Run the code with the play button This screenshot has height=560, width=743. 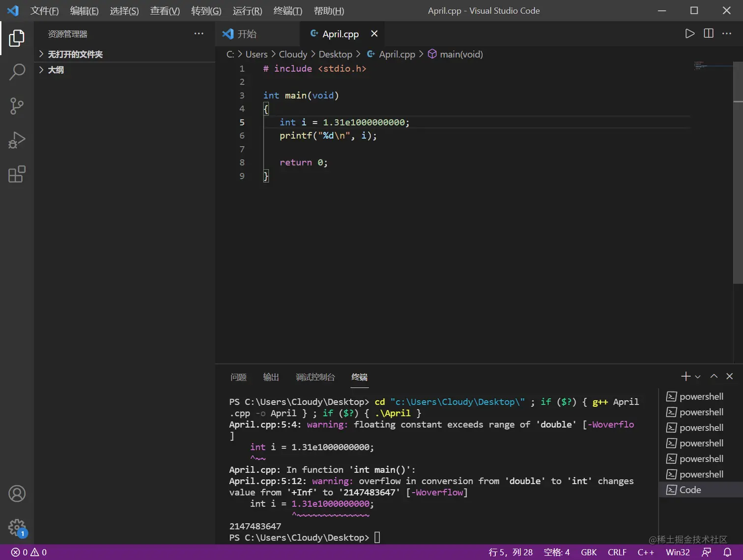(x=690, y=33)
